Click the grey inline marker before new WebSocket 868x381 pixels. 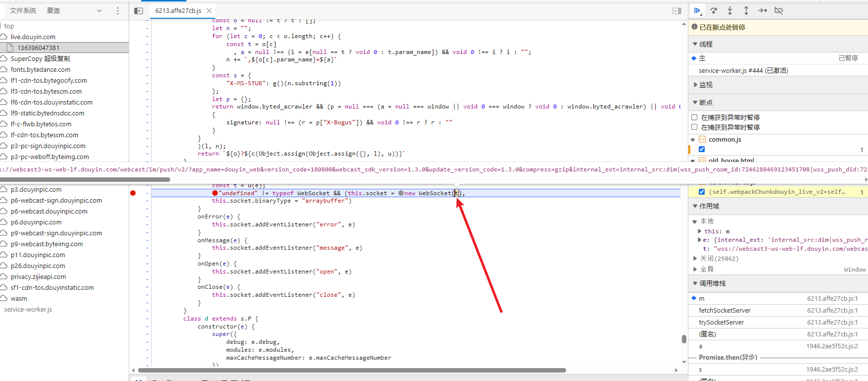tap(401, 193)
